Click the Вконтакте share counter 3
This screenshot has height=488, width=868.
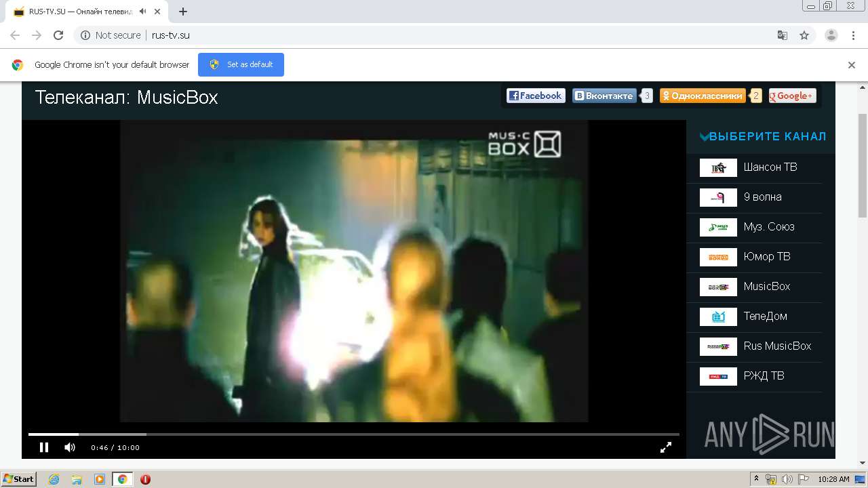tap(647, 96)
